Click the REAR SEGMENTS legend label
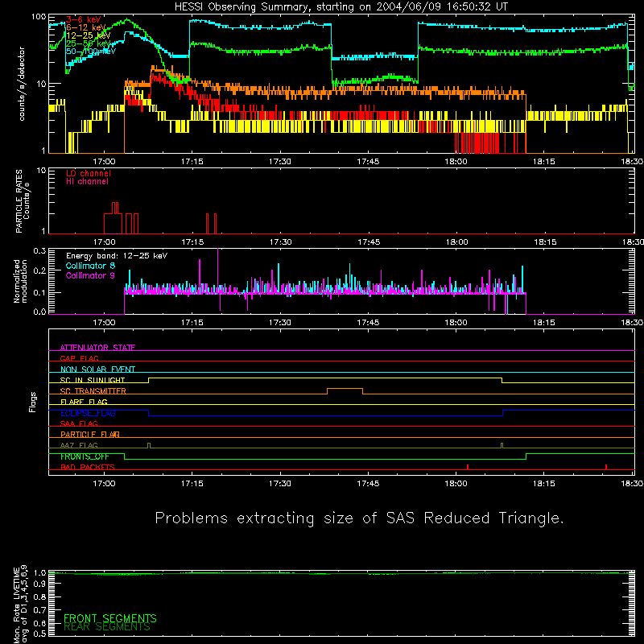 click(107, 627)
